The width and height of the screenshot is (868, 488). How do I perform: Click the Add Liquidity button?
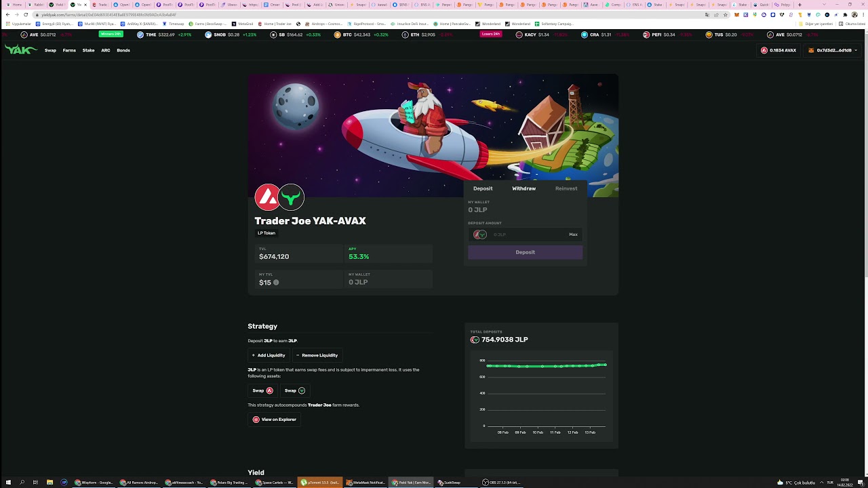[x=269, y=355]
